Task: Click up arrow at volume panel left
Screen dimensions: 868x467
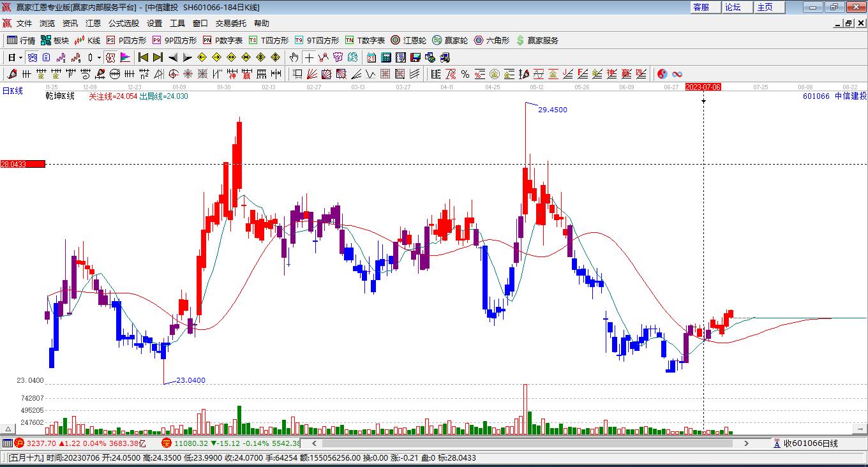Action: [x=8, y=429]
